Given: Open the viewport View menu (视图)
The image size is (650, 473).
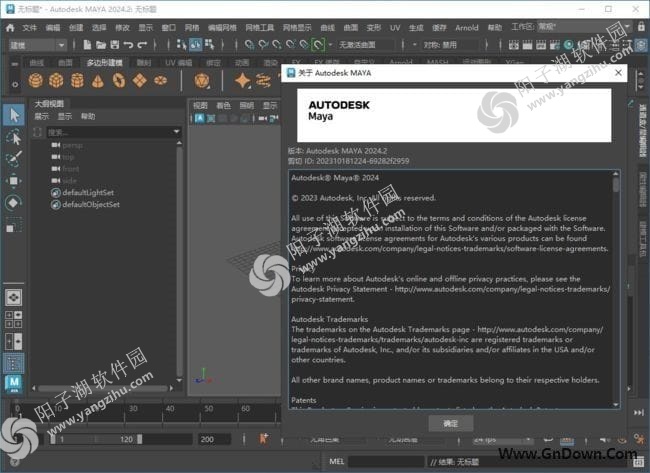Looking at the screenshot, I should pyautogui.click(x=200, y=106).
